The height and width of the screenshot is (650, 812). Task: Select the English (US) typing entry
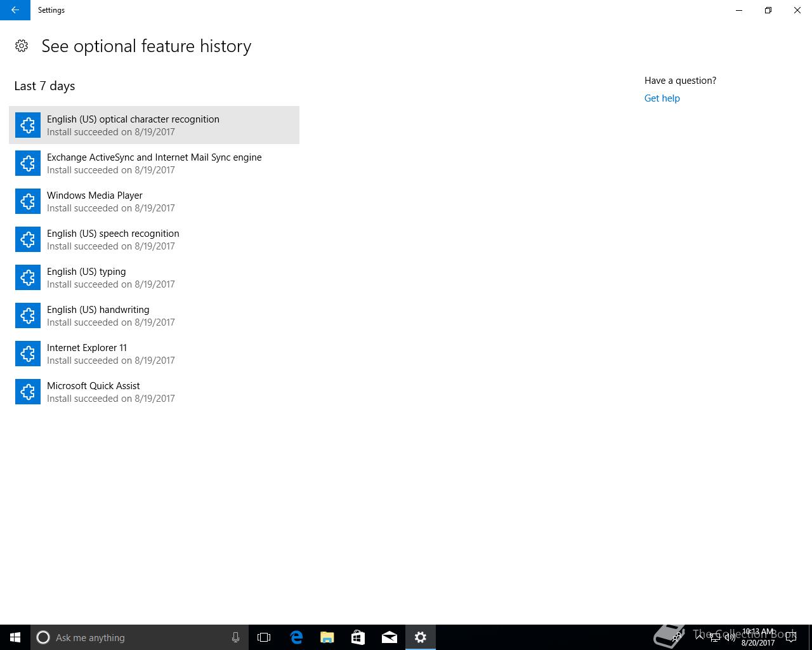coord(154,277)
